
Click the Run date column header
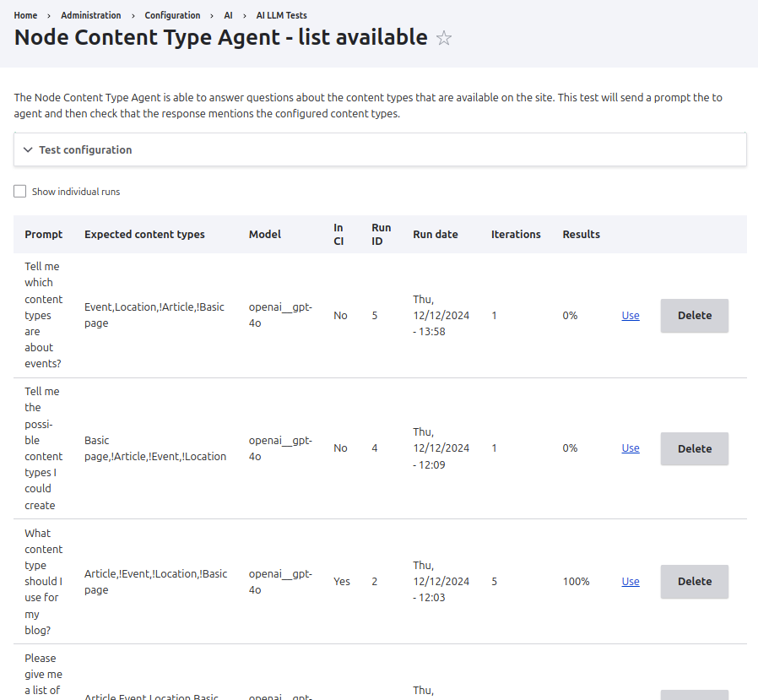point(435,235)
